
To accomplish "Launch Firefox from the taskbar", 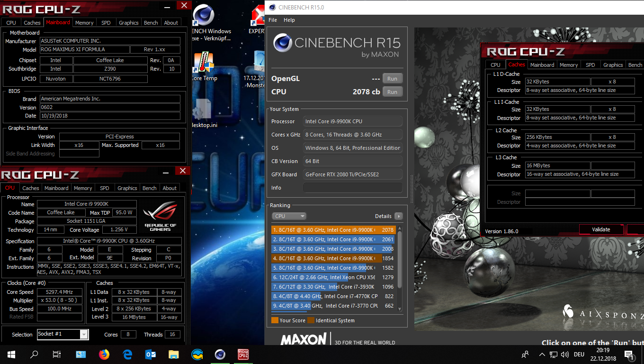I will pos(104,354).
